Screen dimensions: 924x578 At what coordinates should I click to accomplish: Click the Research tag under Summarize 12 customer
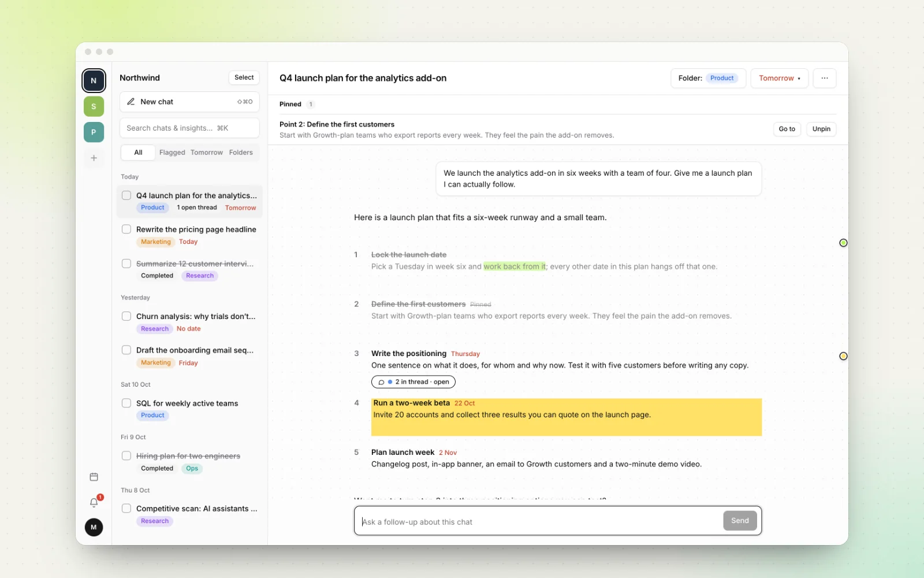click(x=200, y=276)
